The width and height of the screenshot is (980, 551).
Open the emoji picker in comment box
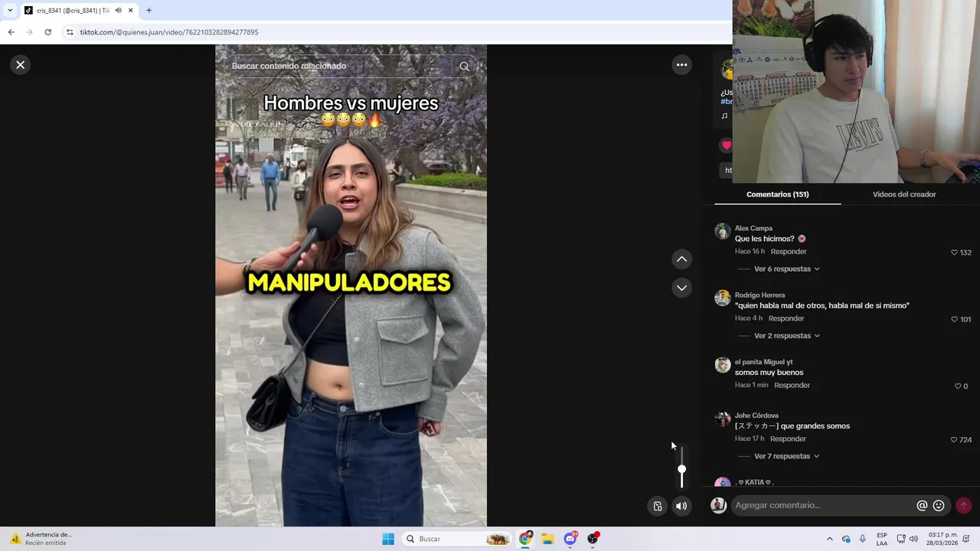click(939, 506)
